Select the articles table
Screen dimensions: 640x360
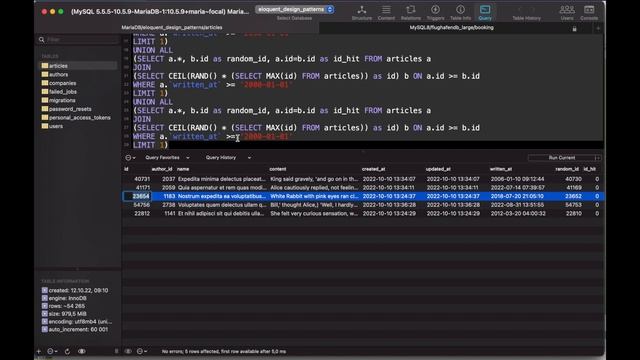(78, 66)
